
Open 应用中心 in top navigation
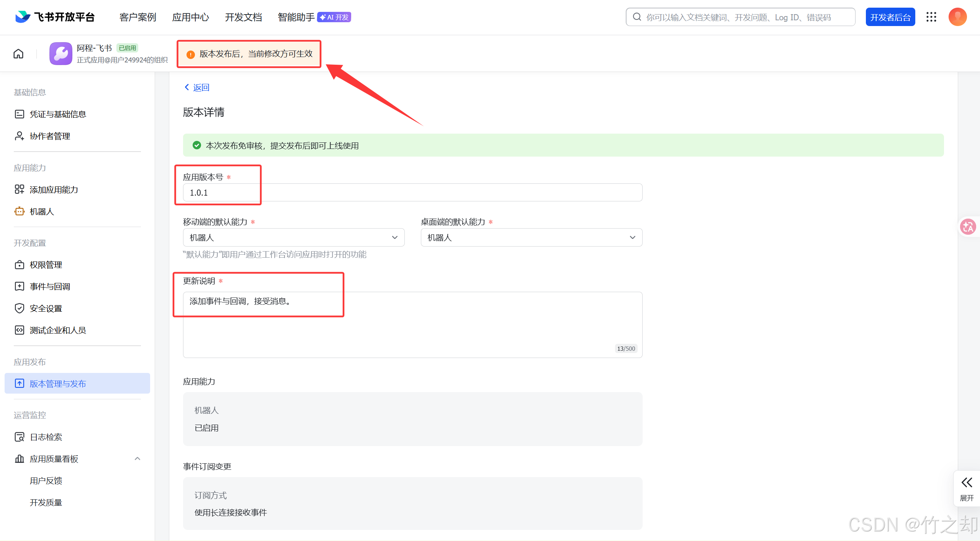[x=190, y=17]
